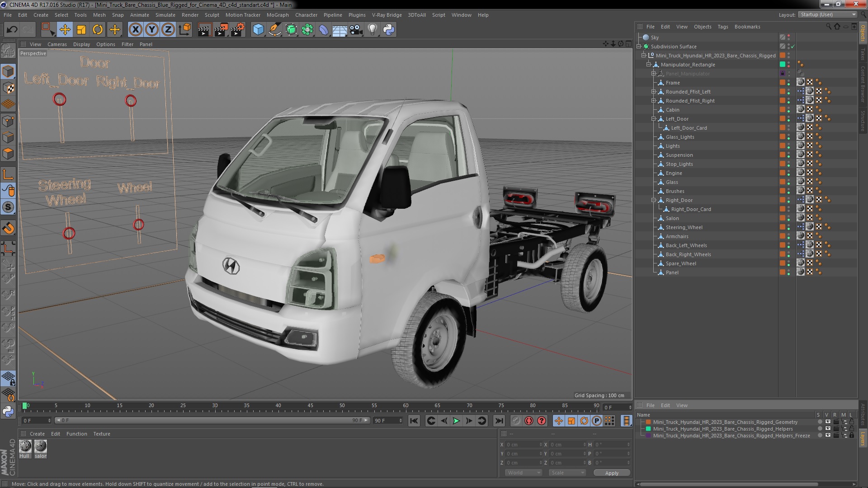Toggle Autokeying red button
Viewport: 868px width, 488px height.
click(x=528, y=421)
